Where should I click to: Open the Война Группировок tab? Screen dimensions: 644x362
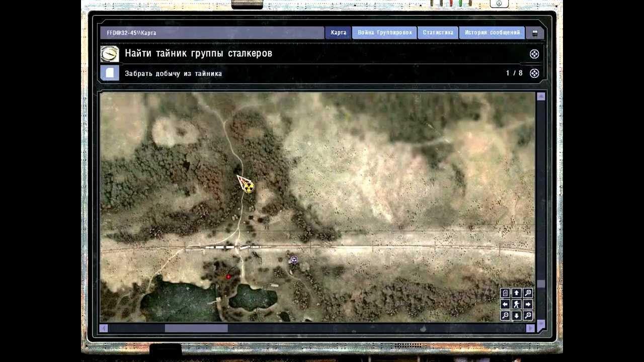click(384, 33)
